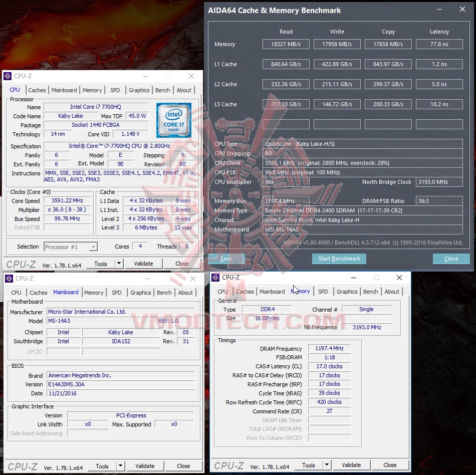Click CPU Multiplier field showing 36x
This screenshot has width=476, height=475.
click(x=286, y=182)
